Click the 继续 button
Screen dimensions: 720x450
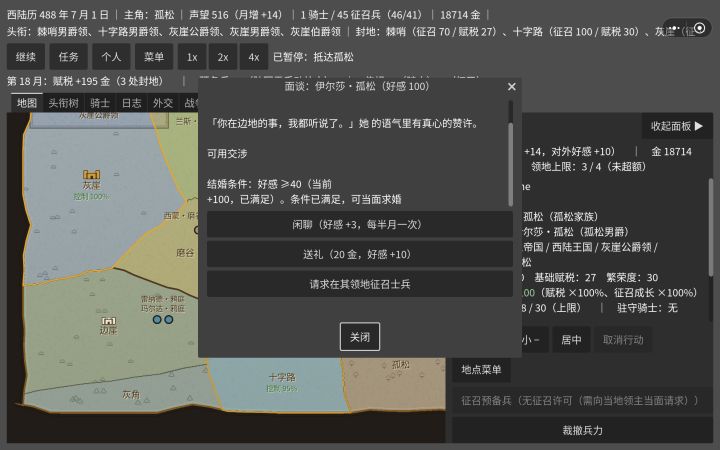click(26, 57)
